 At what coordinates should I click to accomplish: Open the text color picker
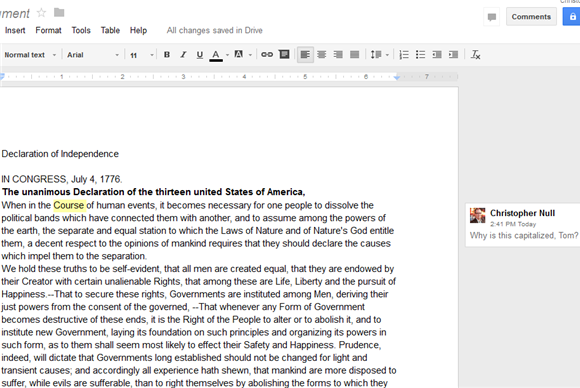216,55
